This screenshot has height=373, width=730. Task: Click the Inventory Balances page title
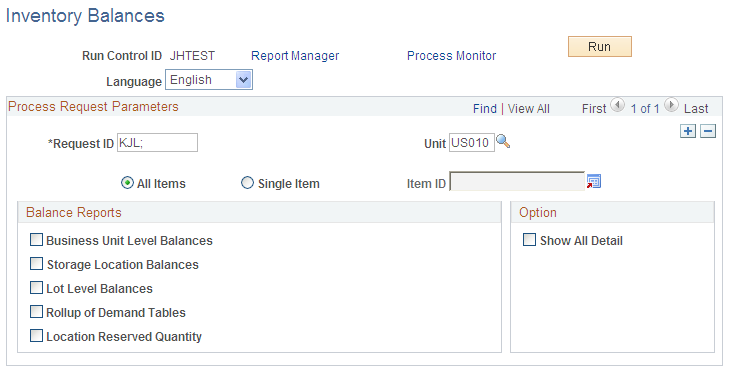[x=85, y=16]
